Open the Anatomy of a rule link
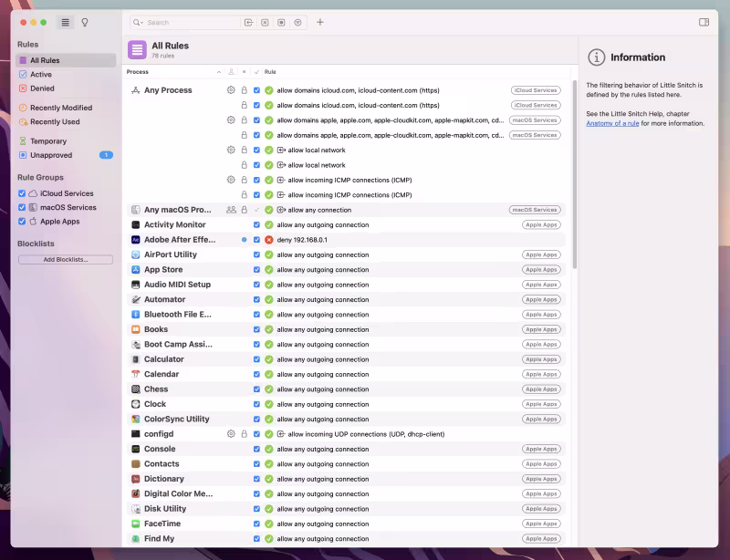Viewport: 730px width, 560px height. click(612, 123)
